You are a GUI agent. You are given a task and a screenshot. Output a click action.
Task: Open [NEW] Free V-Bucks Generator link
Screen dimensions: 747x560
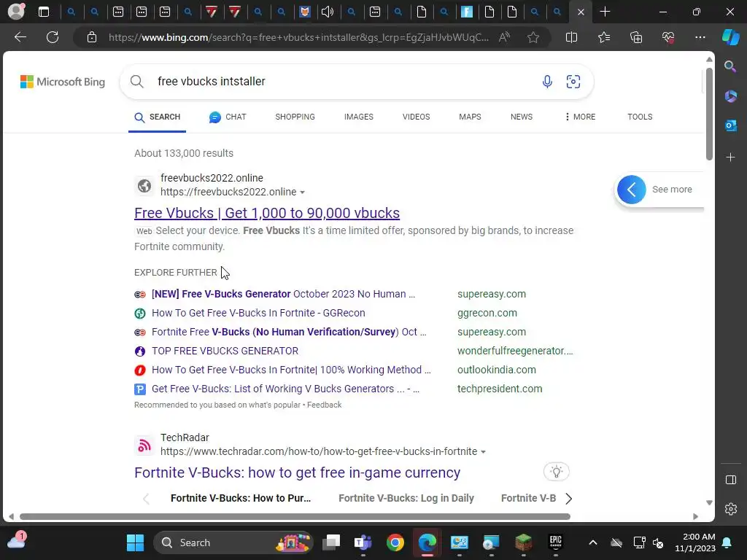[x=283, y=294]
